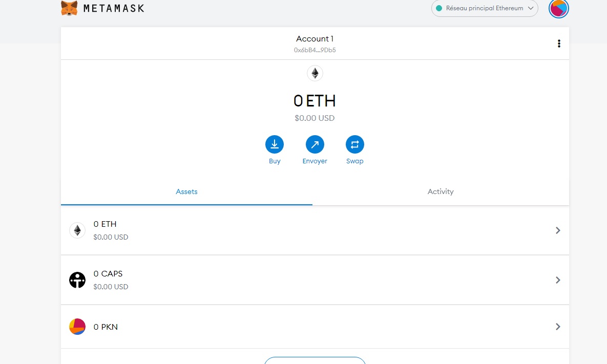Click the Envoyer send-arrow icon

315,144
